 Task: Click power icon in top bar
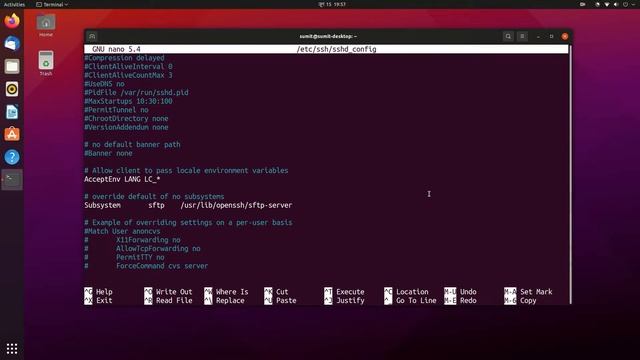(x=625, y=4)
